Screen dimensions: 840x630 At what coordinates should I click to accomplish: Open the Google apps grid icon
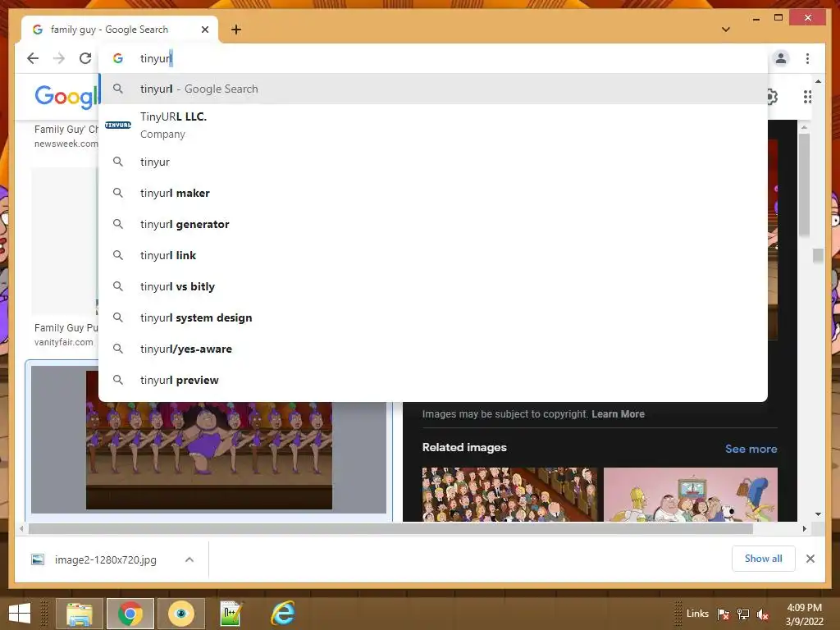807,97
